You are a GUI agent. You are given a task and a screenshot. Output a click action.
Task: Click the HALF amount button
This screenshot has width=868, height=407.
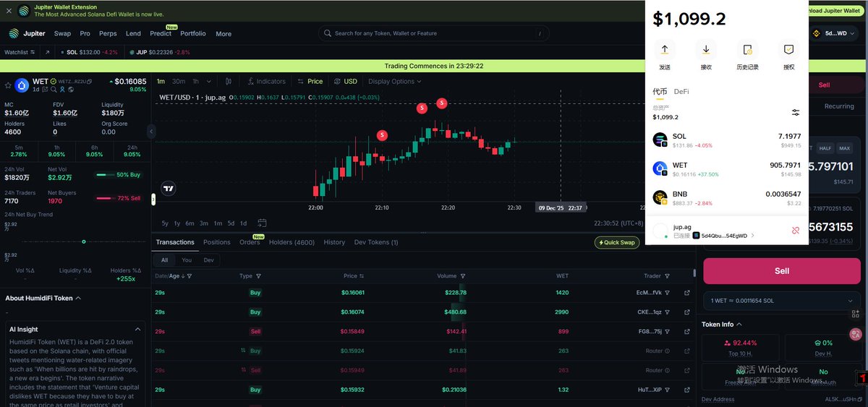(825, 147)
